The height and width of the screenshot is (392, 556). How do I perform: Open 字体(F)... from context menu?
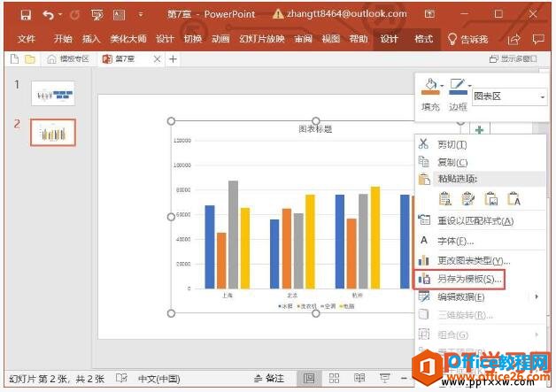click(455, 241)
